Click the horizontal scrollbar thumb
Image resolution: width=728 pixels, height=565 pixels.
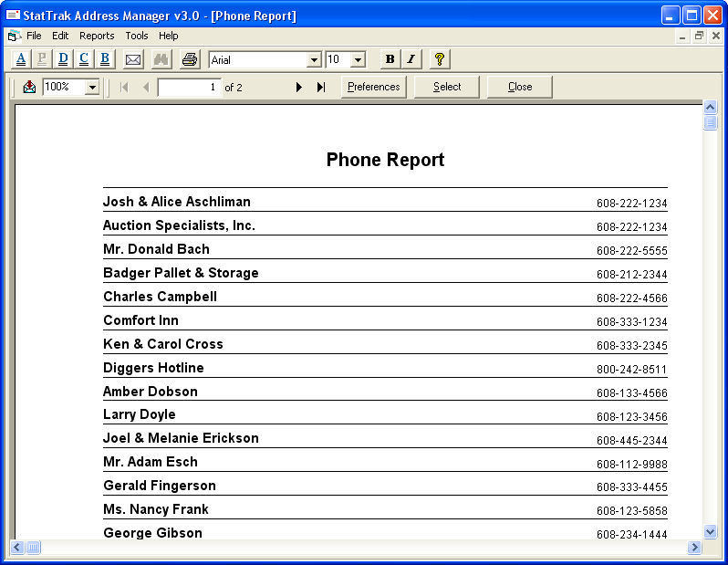(34, 548)
